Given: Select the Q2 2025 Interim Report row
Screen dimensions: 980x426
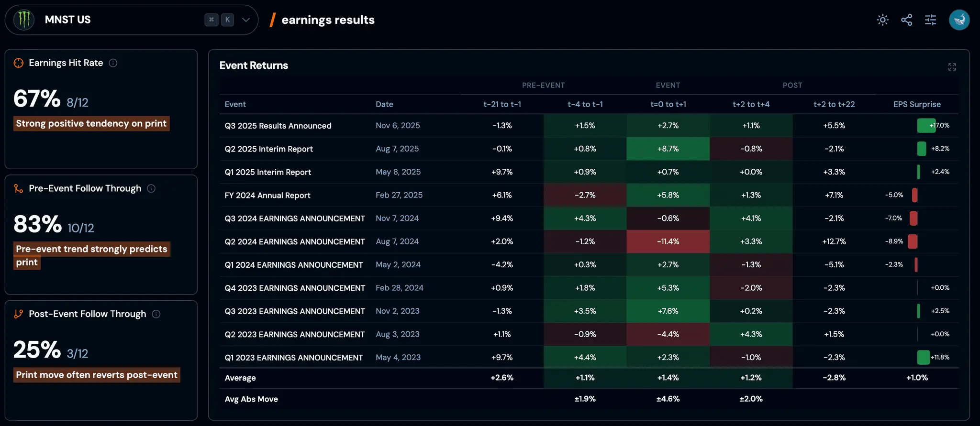Looking at the screenshot, I should [x=589, y=149].
